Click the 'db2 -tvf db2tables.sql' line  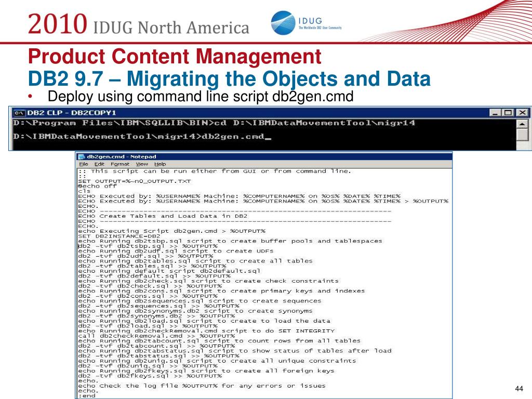click(x=152, y=266)
